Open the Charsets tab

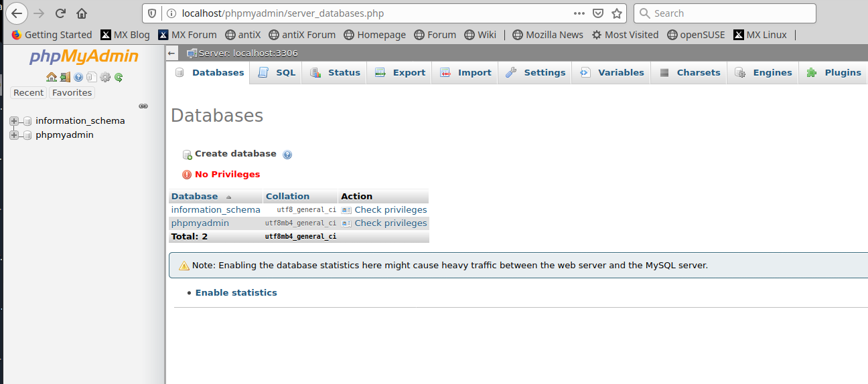pos(690,73)
